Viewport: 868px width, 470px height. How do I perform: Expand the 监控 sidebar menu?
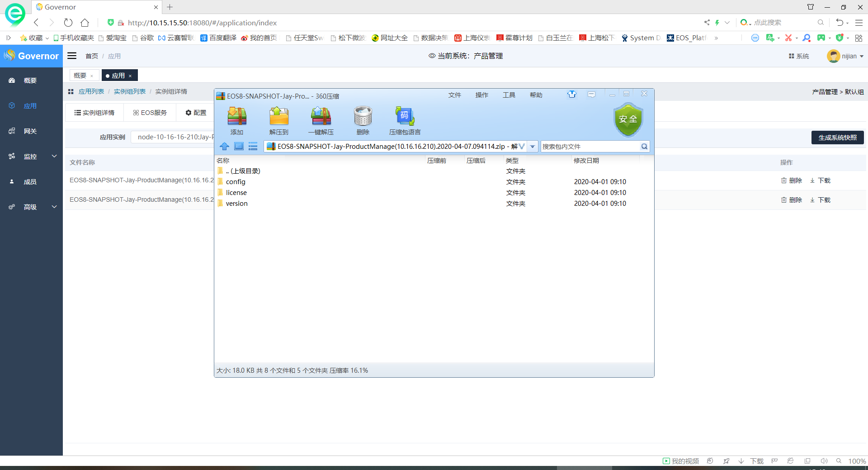31,157
